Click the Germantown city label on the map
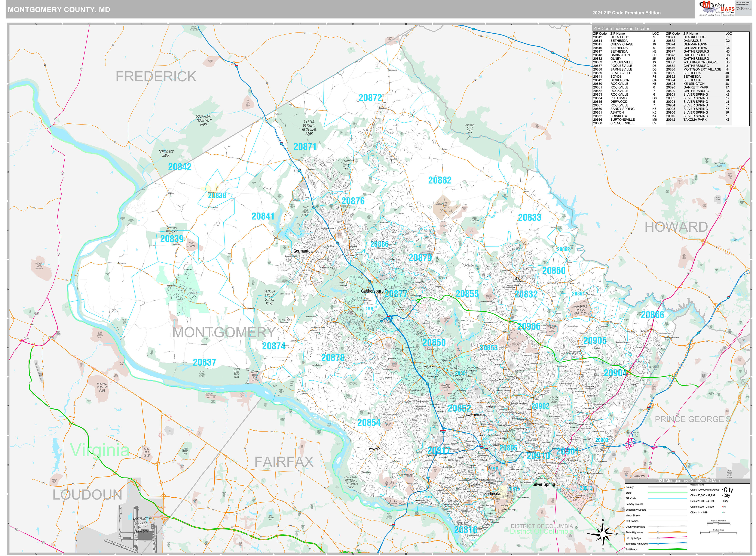 click(x=305, y=251)
